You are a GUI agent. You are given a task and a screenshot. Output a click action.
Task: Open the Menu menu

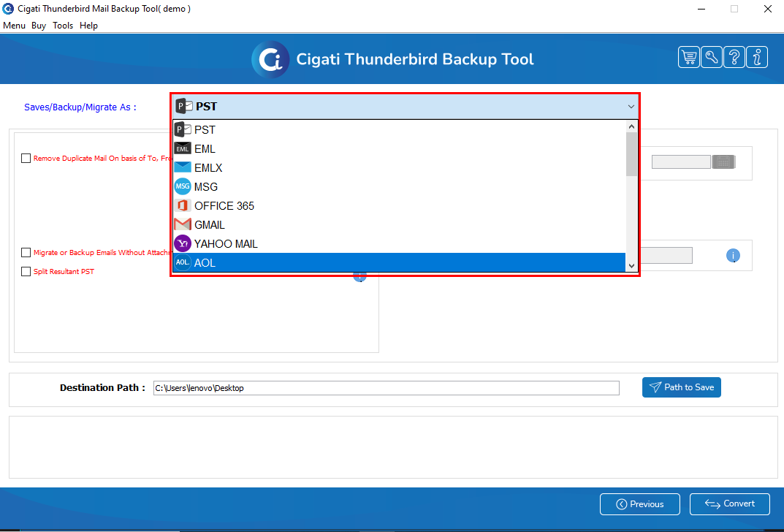(14, 26)
